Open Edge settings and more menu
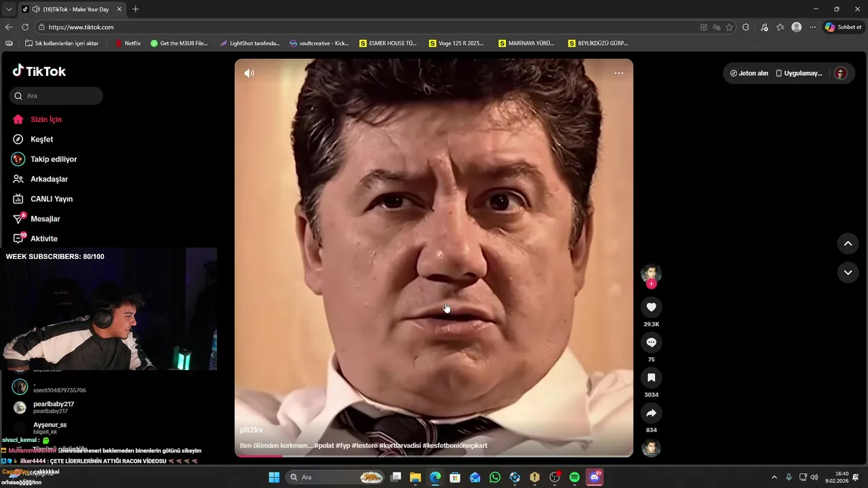The width and height of the screenshot is (868, 488). point(812,27)
